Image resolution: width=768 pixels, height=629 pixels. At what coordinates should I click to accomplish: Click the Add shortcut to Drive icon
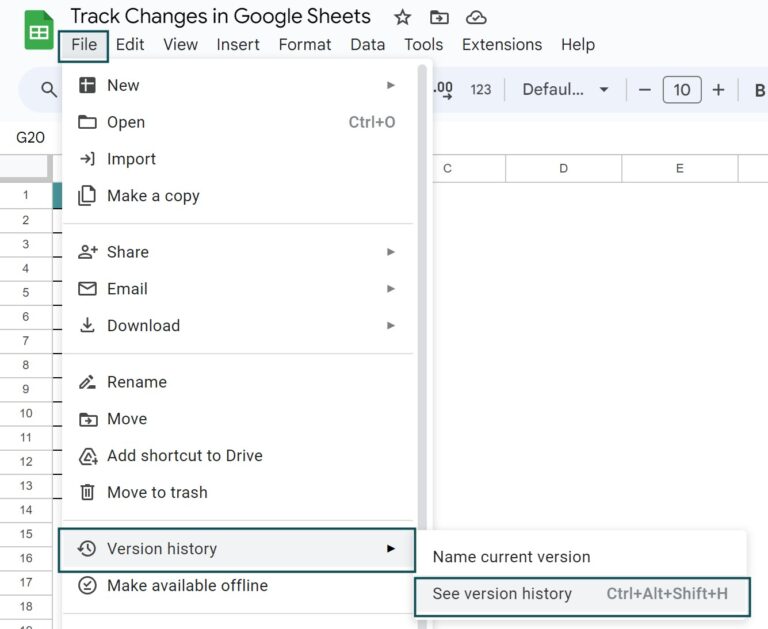pyautogui.click(x=88, y=456)
